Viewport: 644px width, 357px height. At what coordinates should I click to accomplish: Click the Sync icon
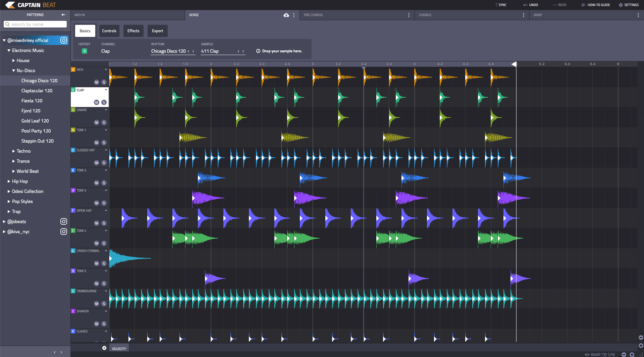[x=496, y=5]
